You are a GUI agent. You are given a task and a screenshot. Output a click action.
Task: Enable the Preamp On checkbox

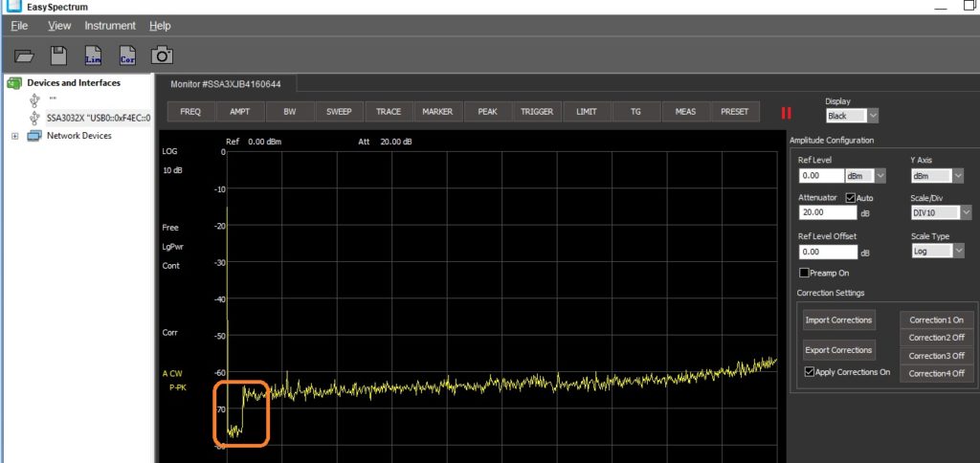(x=804, y=273)
